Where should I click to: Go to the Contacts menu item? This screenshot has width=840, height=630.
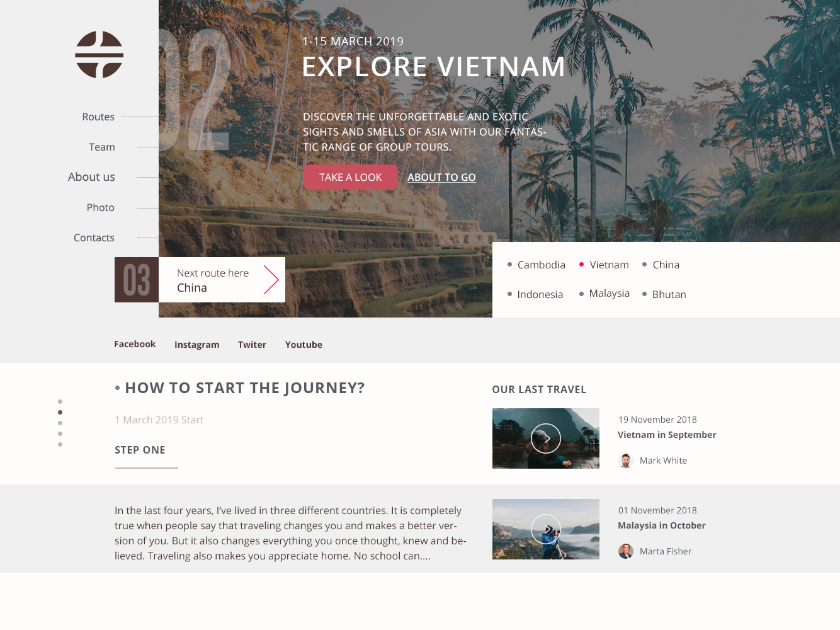tap(94, 238)
